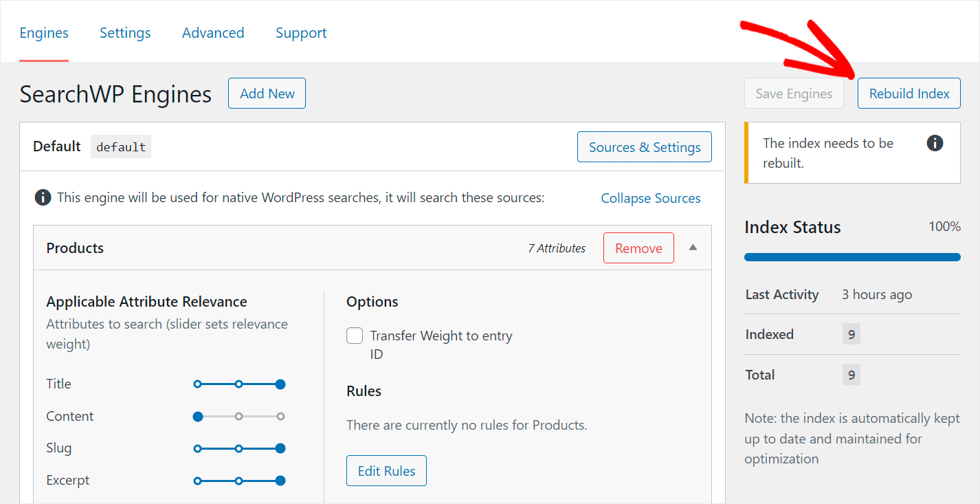980x504 pixels.
Task: Click the 'default' engine slug label
Action: (121, 146)
